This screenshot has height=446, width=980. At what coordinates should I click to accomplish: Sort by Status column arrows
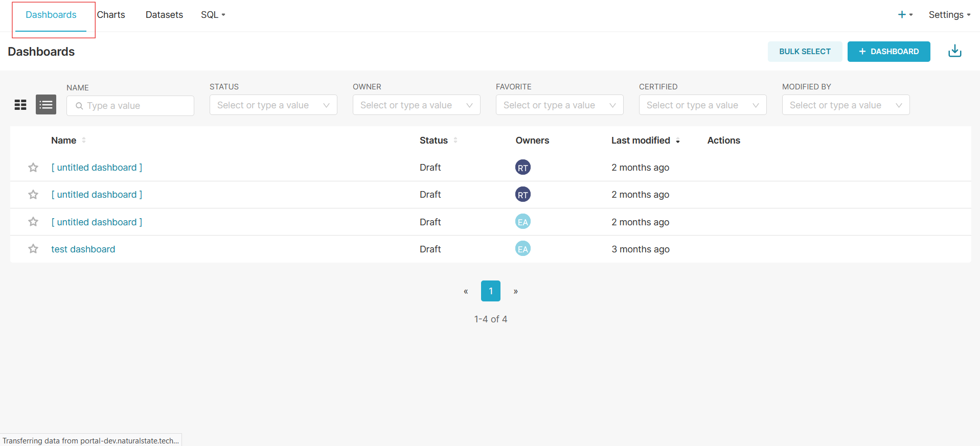click(x=455, y=140)
